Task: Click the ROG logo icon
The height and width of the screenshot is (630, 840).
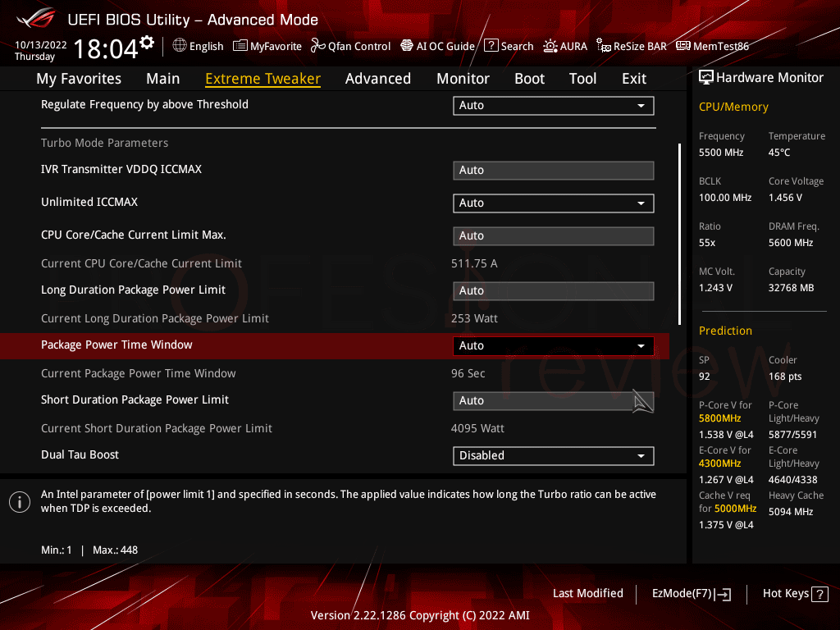Action: [x=36, y=18]
